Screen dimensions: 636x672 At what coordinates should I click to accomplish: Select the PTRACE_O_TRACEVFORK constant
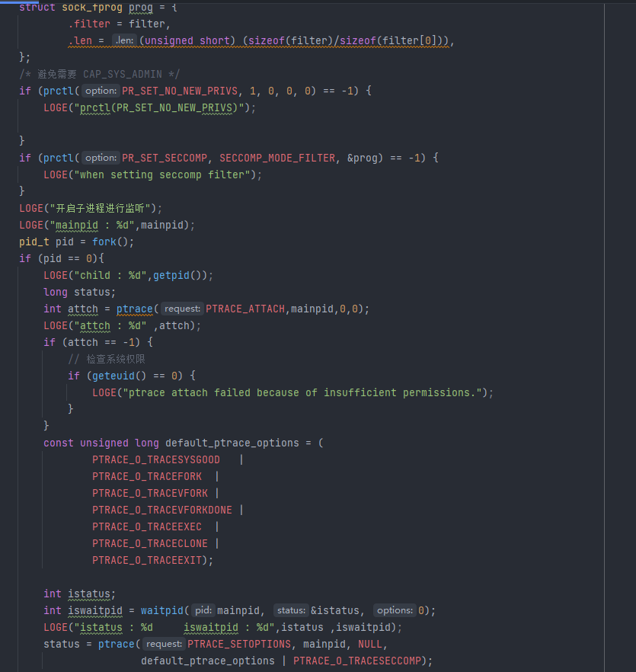(150, 493)
